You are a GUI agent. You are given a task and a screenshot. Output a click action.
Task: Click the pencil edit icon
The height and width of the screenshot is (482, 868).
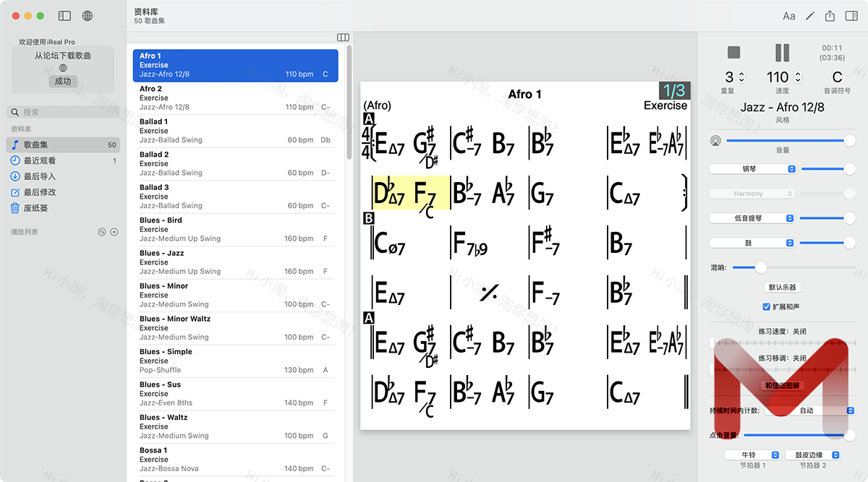click(810, 16)
